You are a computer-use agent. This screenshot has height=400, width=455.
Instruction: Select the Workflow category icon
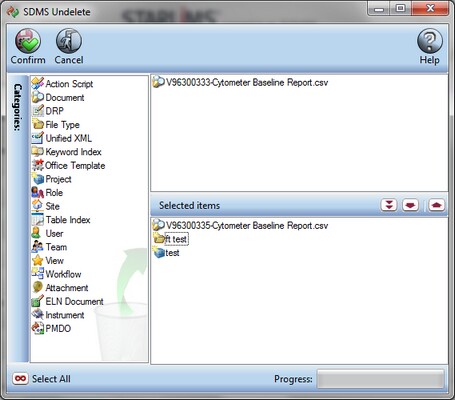point(38,274)
